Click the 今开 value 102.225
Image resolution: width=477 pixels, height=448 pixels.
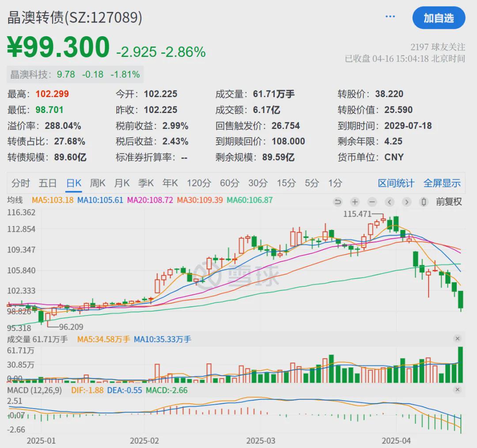click(161, 94)
